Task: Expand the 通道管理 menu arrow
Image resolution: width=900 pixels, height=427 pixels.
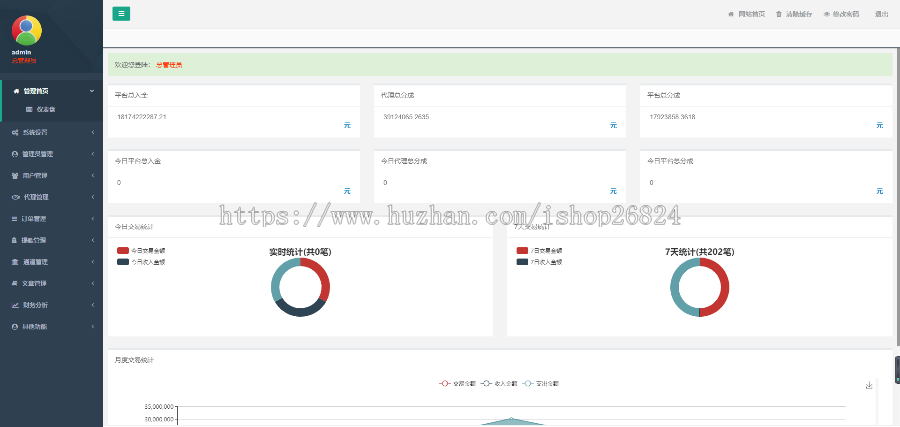Action: pos(93,262)
